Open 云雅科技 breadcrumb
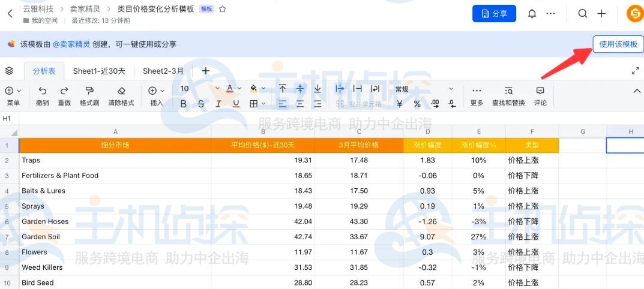This screenshot has width=644, height=289. pos(38,8)
